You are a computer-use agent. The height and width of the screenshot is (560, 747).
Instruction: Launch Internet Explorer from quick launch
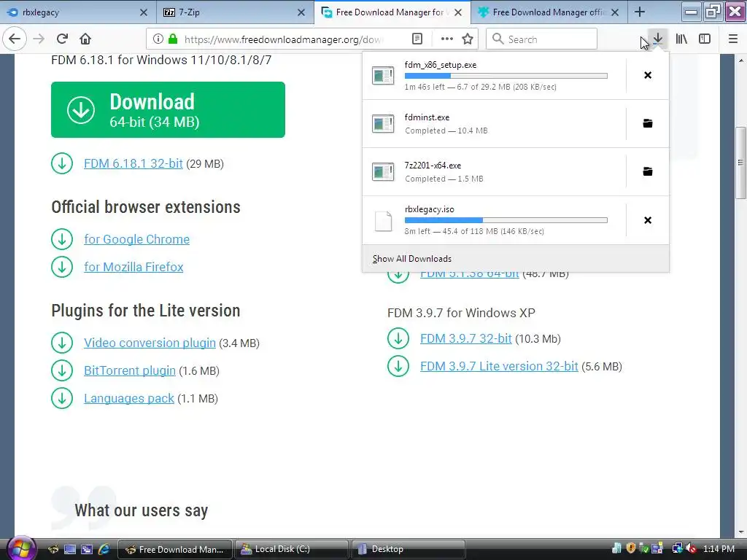click(x=104, y=549)
